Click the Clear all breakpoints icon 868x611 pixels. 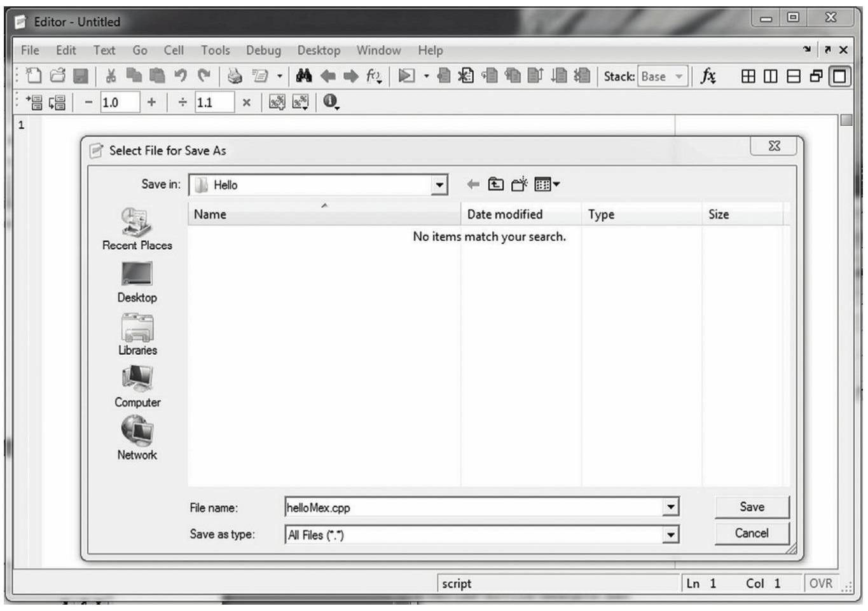point(466,76)
